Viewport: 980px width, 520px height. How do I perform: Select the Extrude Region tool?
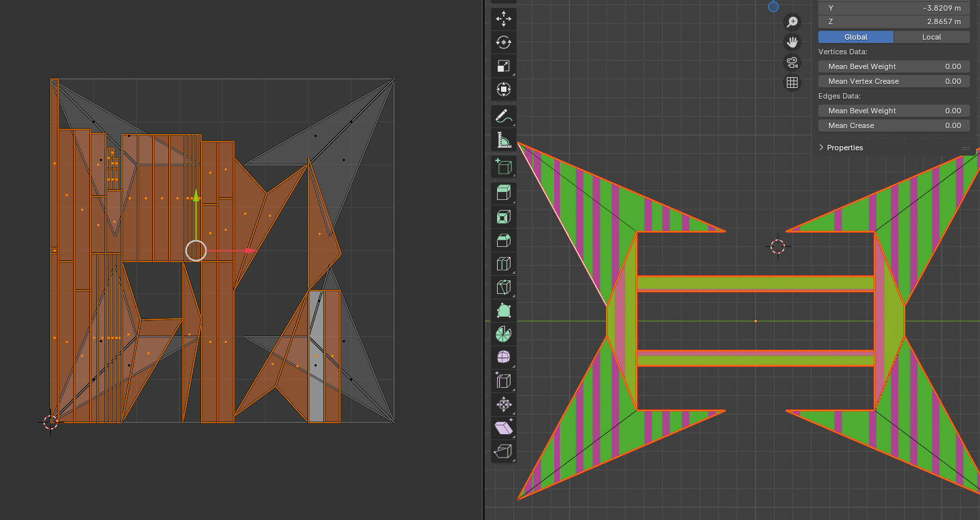tap(504, 194)
